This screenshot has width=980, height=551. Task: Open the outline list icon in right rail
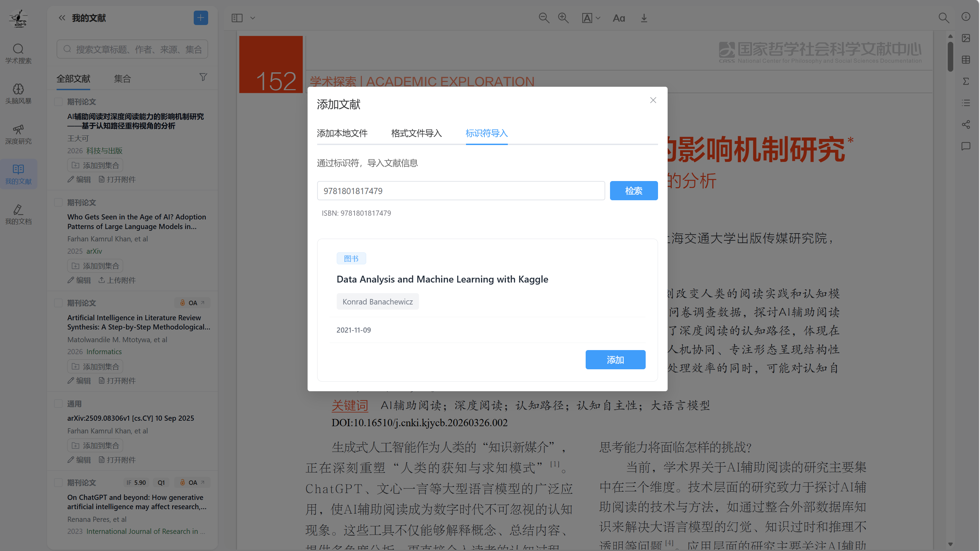click(x=966, y=103)
